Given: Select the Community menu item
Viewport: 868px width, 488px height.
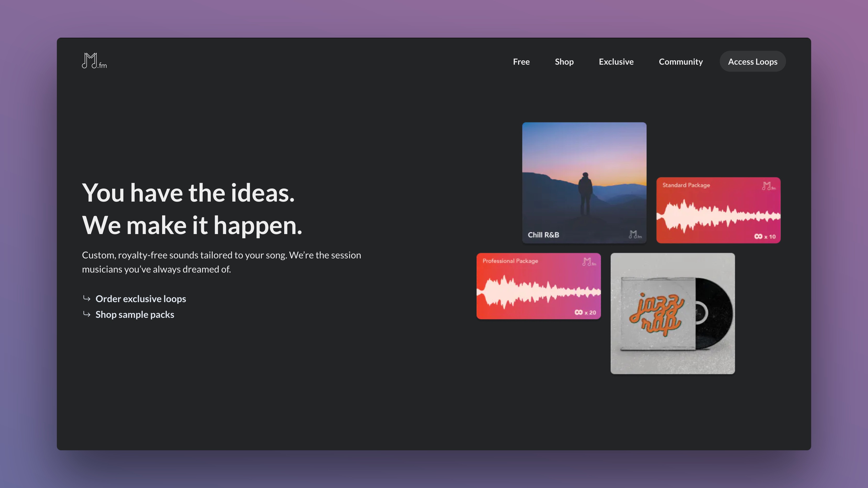Looking at the screenshot, I should click(x=681, y=61).
